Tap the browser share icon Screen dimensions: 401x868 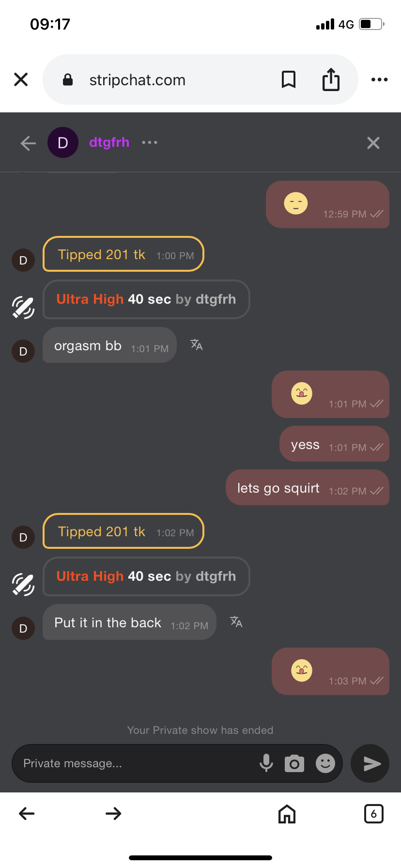[331, 79]
